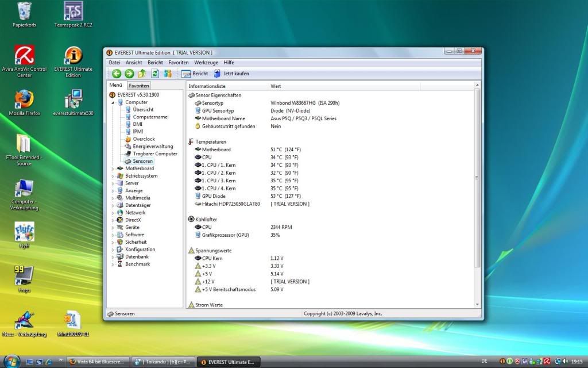Image resolution: width=588 pixels, height=368 pixels.
Task: Expand the Multimedia tree node
Action: tap(113, 198)
